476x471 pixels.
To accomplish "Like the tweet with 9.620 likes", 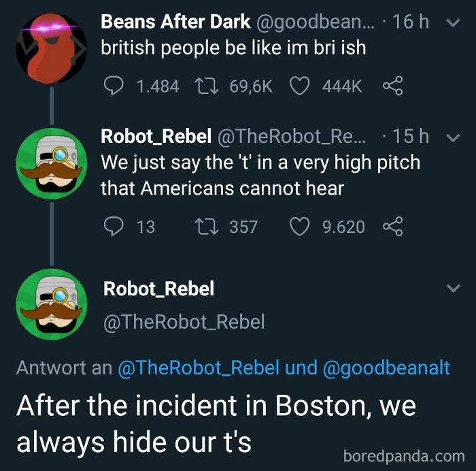I will 300,226.
